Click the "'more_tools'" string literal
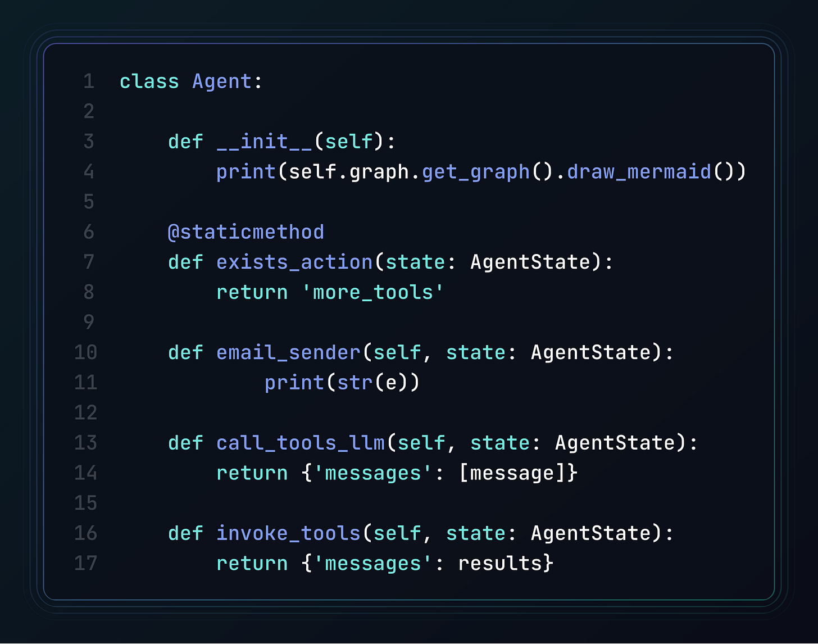 click(x=373, y=292)
